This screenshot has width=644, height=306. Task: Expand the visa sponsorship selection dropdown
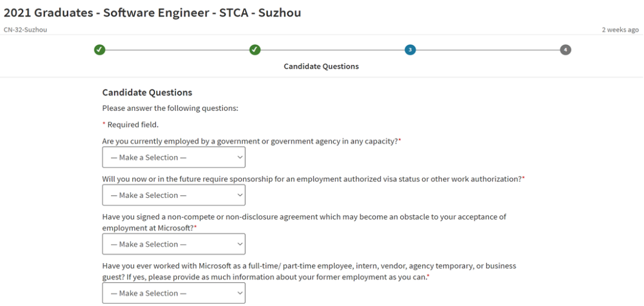174,195
